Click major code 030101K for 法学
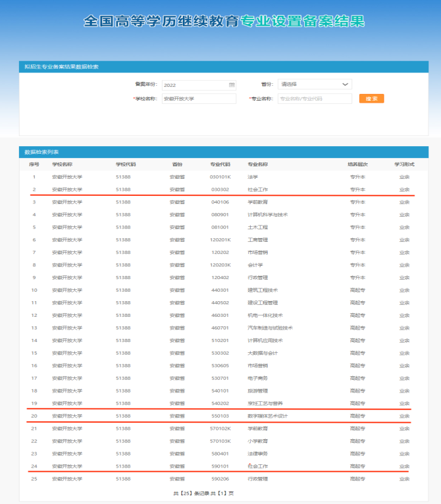 (220, 177)
